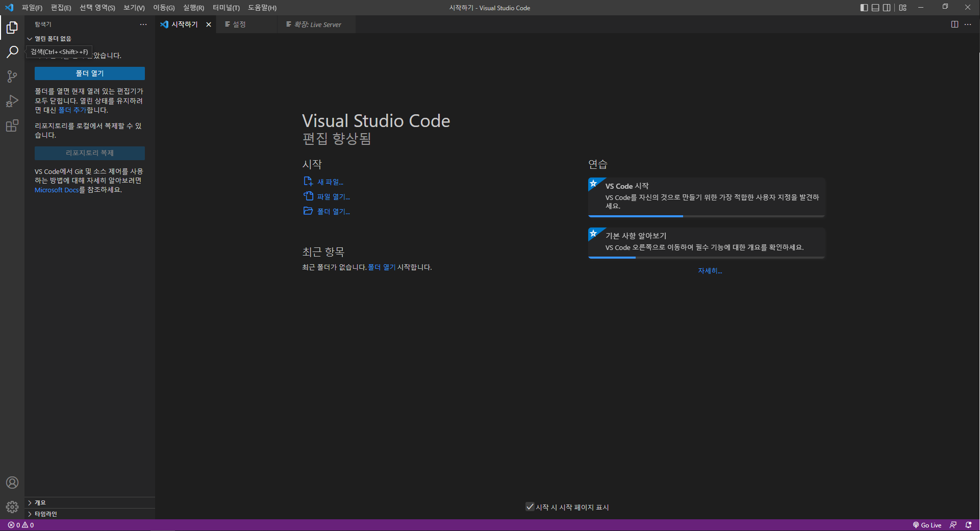Click 자세히... link under walkthroughs

tap(710, 271)
